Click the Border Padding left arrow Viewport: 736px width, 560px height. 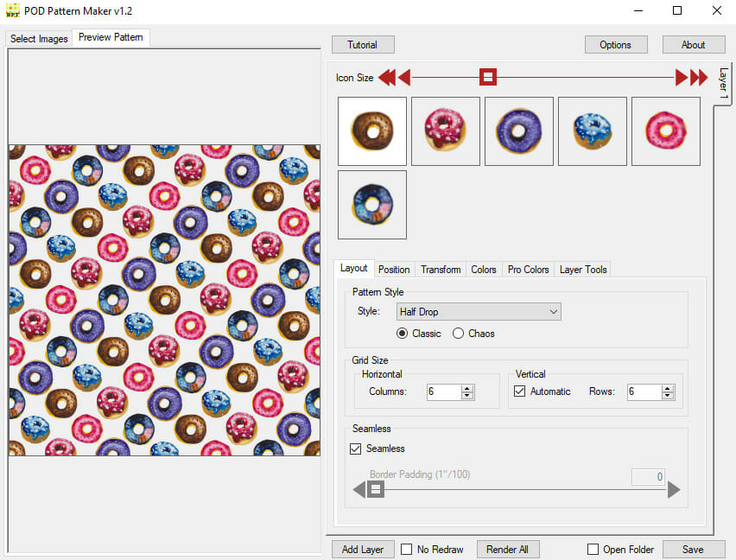pyautogui.click(x=359, y=490)
